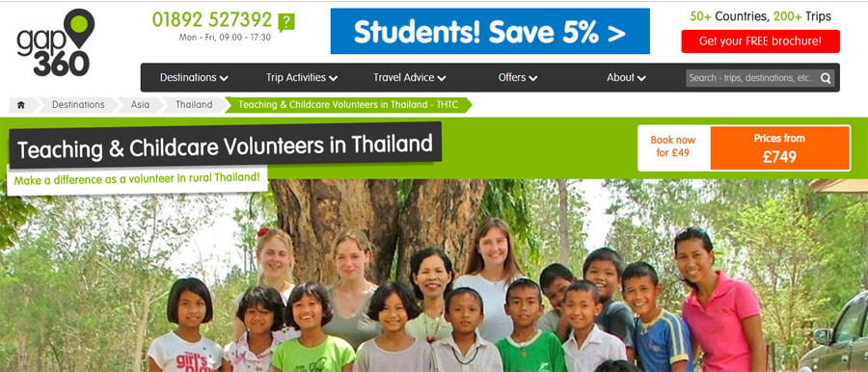Click the Students Save 5% banner

pos(490,31)
